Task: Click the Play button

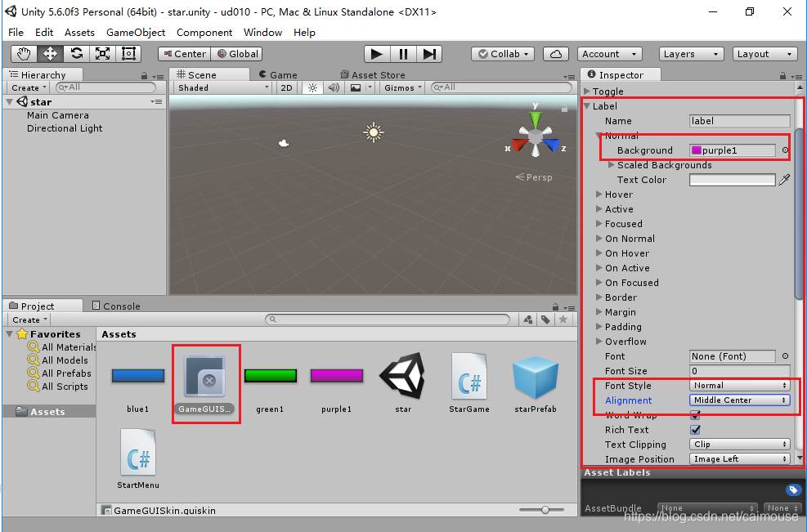Action: click(377, 54)
